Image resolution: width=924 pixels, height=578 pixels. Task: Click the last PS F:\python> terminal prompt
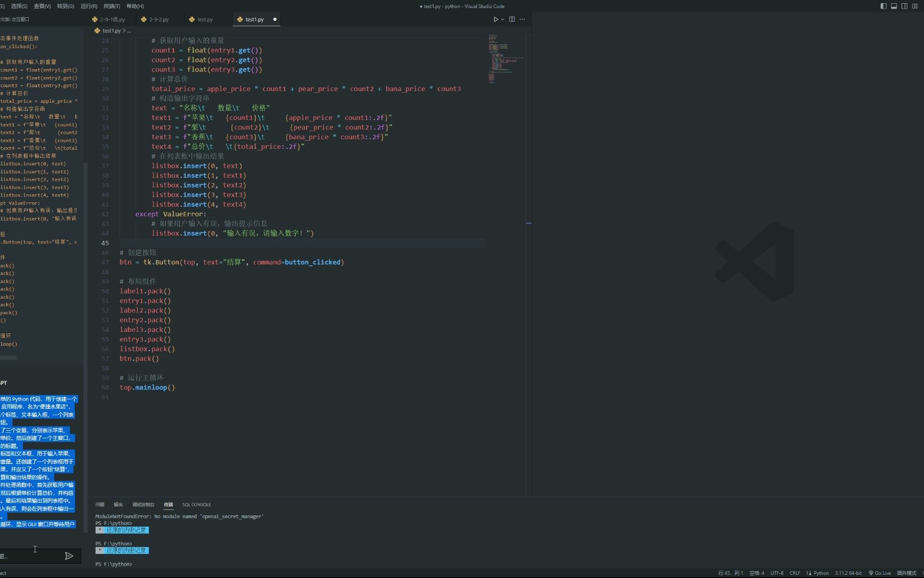tap(113, 564)
